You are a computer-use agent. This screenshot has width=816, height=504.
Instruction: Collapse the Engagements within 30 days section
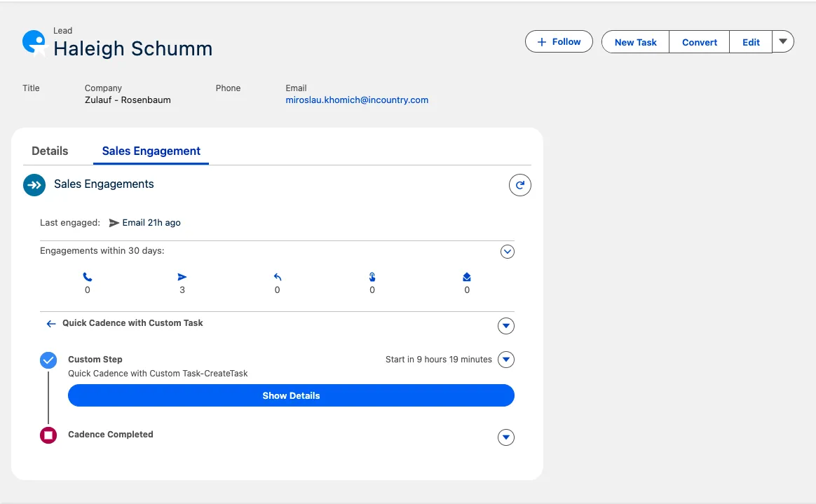pos(508,251)
